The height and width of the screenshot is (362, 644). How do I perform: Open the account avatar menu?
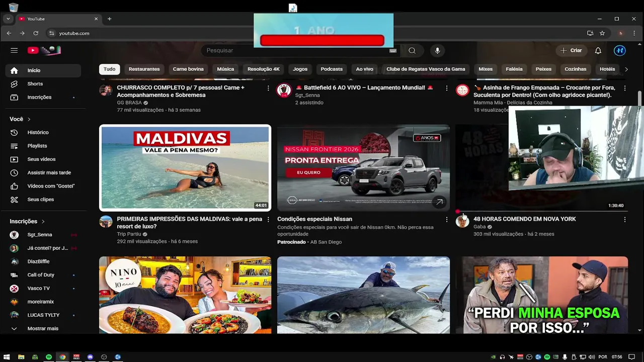click(x=620, y=50)
